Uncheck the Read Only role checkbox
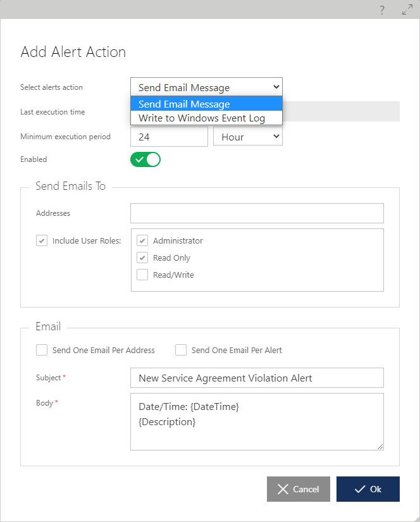Viewport: 420px width, 522px height. (142, 258)
